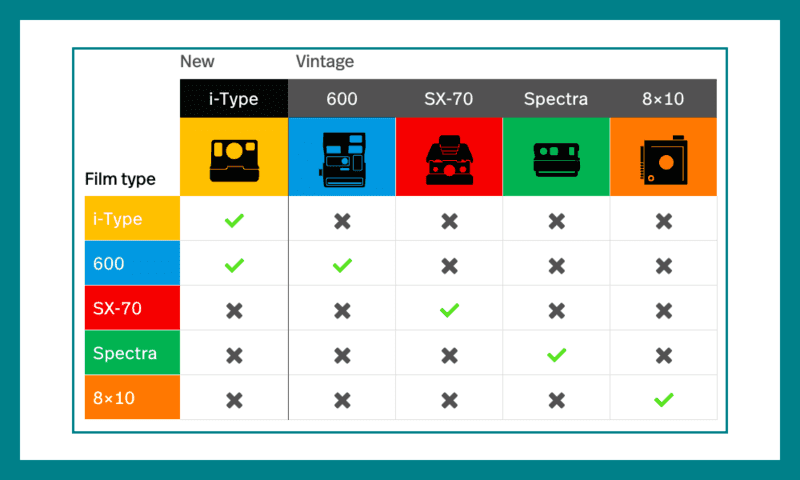
Task: Click cross for SX-70 film, 8×10 camera
Action: tap(664, 311)
